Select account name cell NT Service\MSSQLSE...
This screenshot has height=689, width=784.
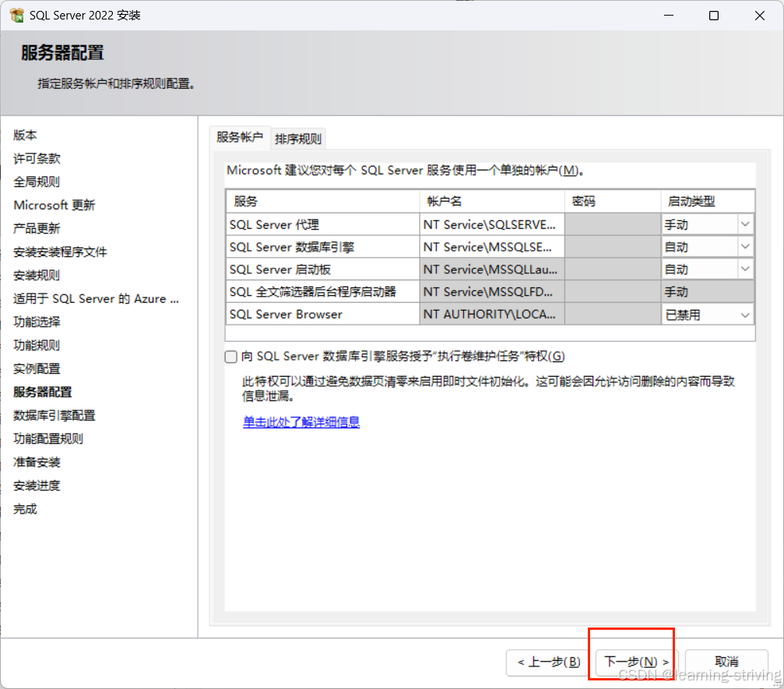pyautogui.click(x=492, y=247)
